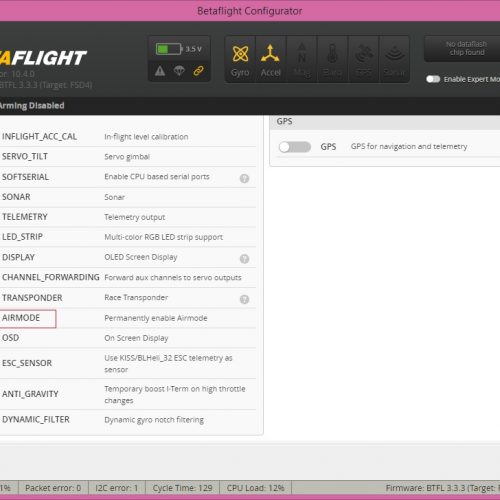Screen dimensions: 500x500
Task: Click the yellow link status icon
Action: click(x=198, y=71)
